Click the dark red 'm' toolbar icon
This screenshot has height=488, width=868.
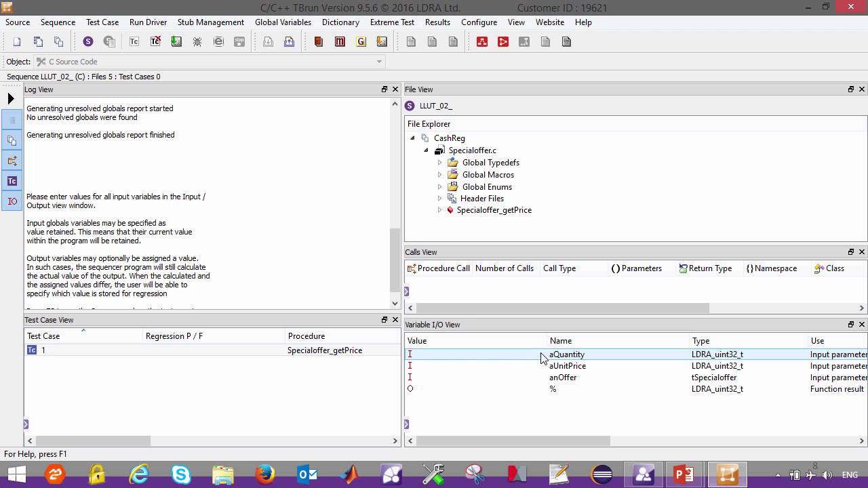340,42
